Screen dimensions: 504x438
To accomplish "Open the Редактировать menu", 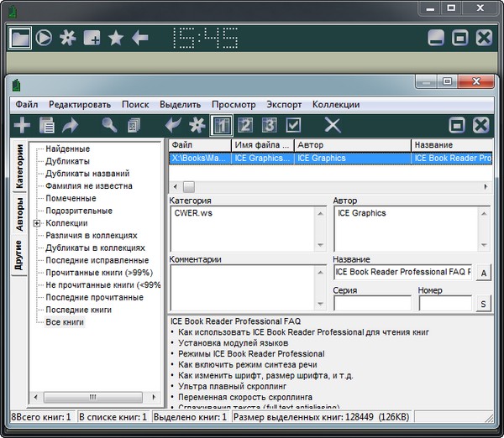I will (80, 105).
